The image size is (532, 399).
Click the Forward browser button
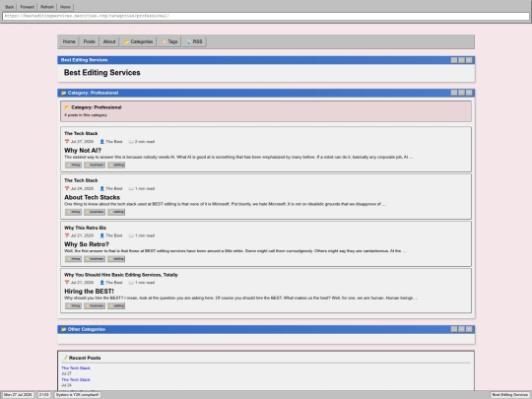(x=28, y=7)
